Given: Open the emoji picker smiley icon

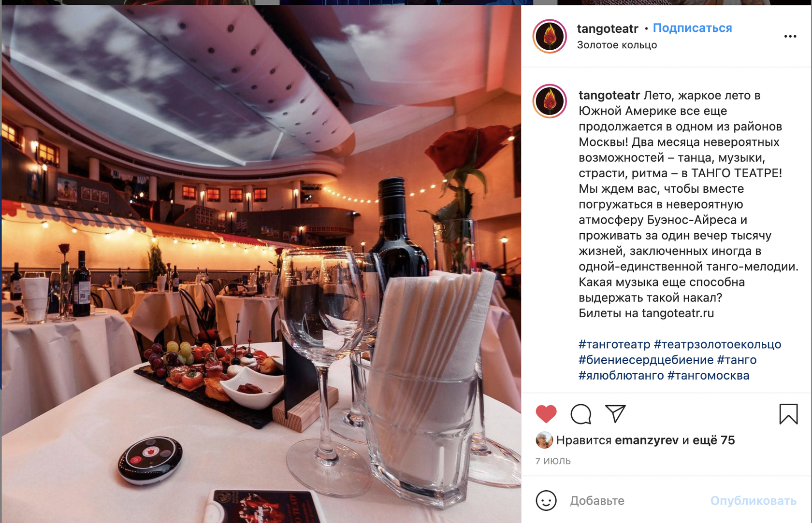Looking at the screenshot, I should click(546, 500).
